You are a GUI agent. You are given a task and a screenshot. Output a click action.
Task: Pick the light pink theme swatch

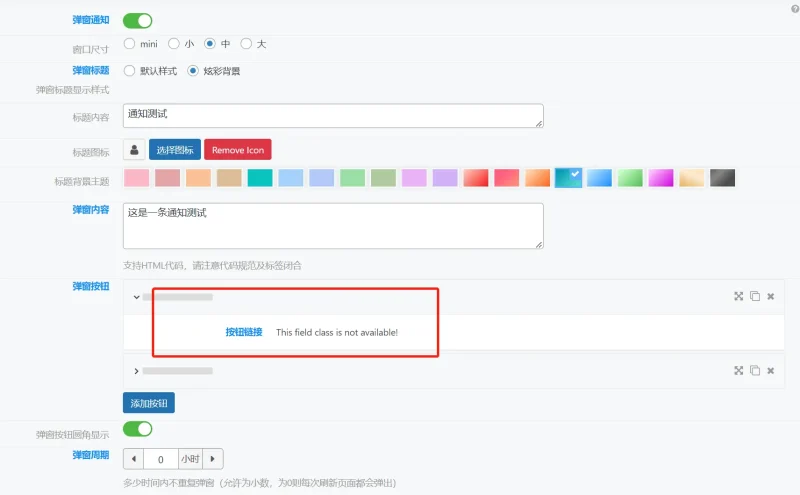pos(137,178)
